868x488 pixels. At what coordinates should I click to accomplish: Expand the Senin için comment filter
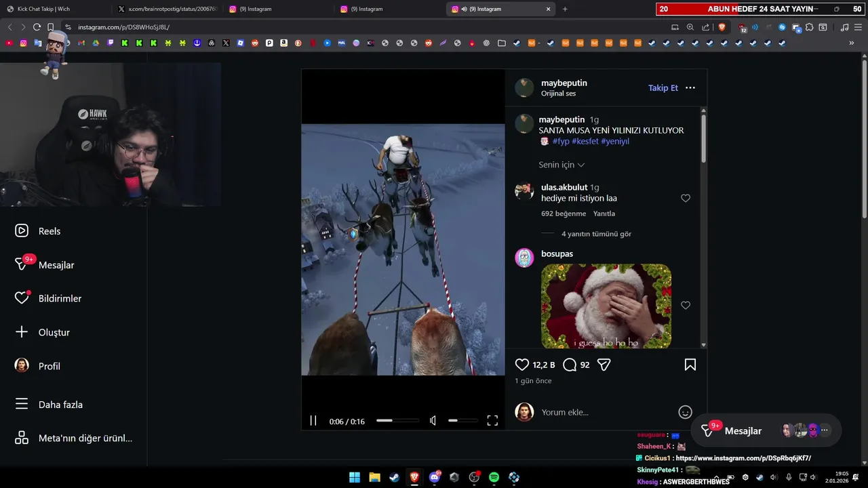pyautogui.click(x=561, y=165)
